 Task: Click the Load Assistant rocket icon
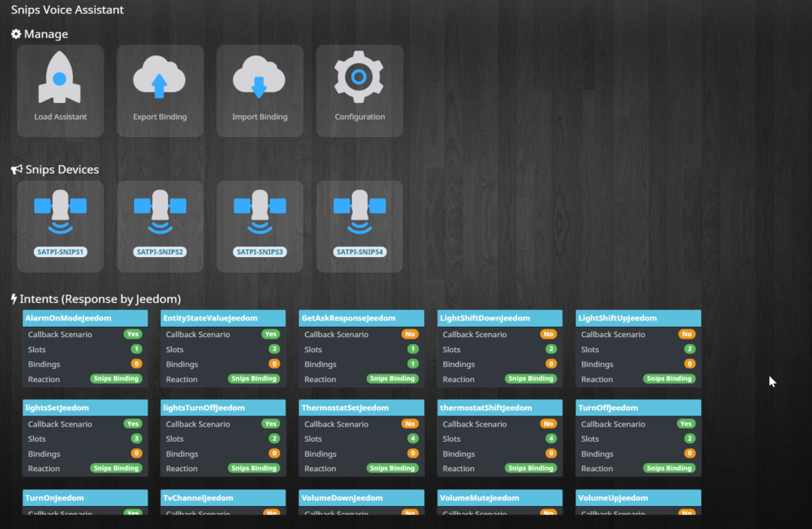coord(59,78)
